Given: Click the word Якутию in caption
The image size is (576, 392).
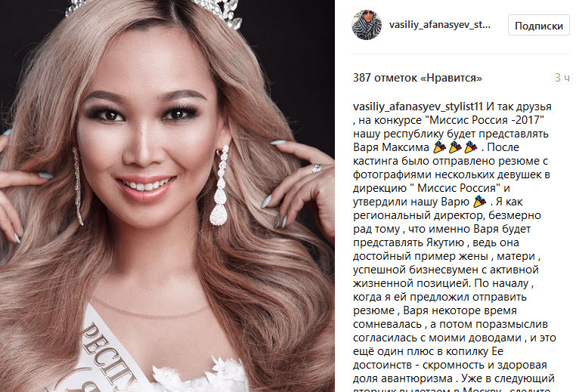Looking at the screenshot, I should click(445, 242).
